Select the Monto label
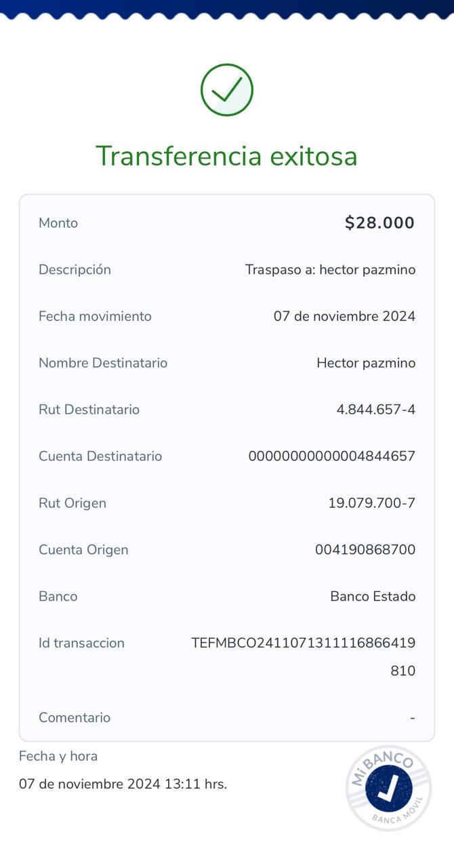 [58, 223]
